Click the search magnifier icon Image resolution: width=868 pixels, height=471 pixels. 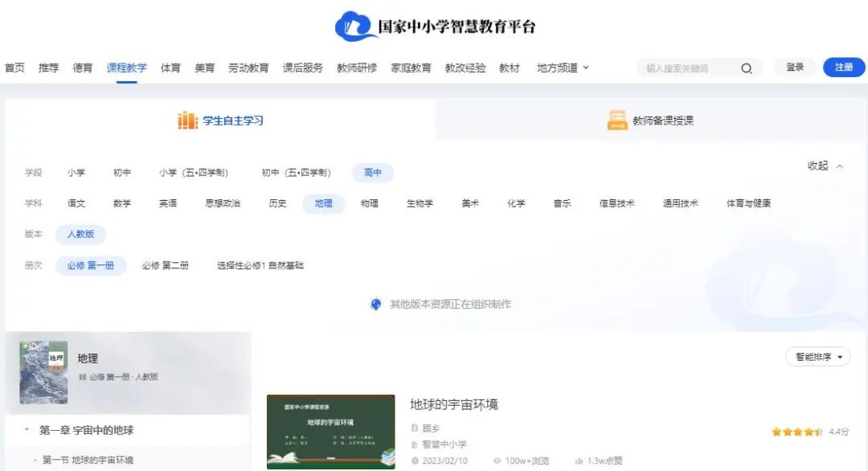point(746,68)
